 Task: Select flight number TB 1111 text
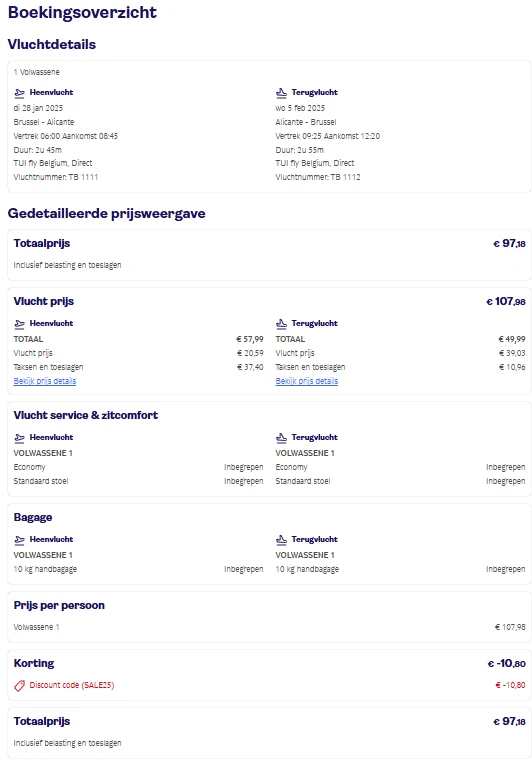click(83, 177)
